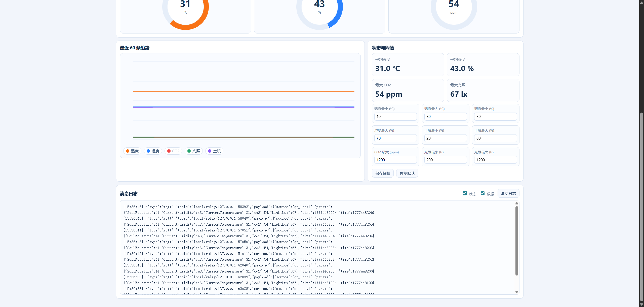Focus the 湿度最小 (%) input field
The width and height of the screenshot is (644, 307).
point(495,117)
